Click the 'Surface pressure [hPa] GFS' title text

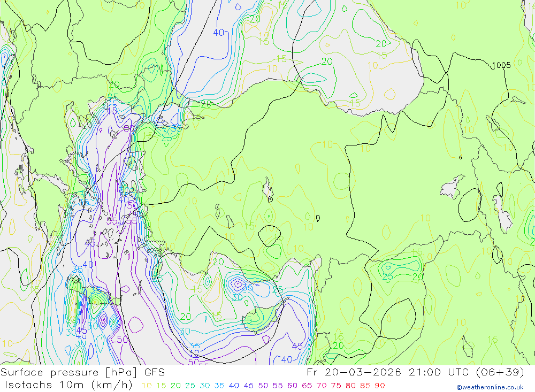coord(82,372)
